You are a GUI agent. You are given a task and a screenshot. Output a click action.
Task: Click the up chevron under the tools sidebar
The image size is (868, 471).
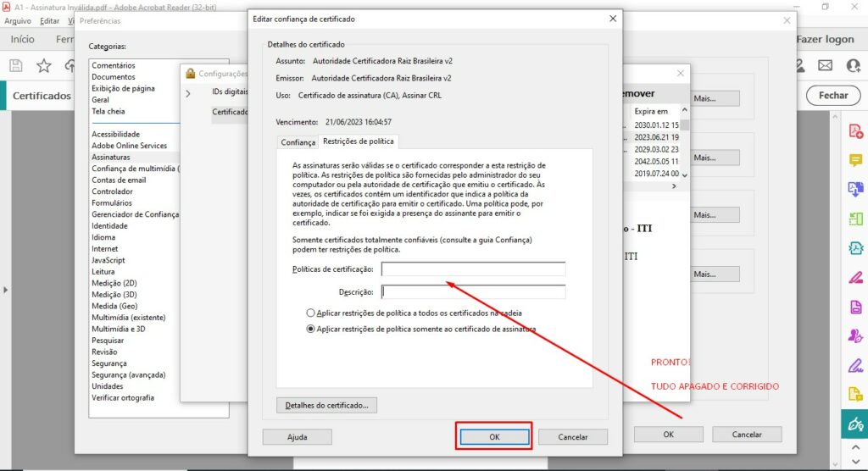pos(855,447)
